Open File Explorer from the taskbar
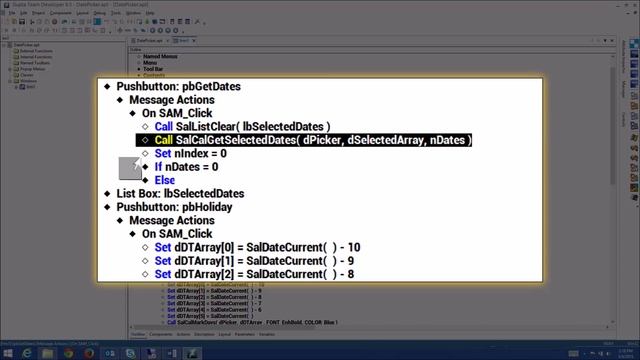This screenshot has height=360, width=640. 48,353
